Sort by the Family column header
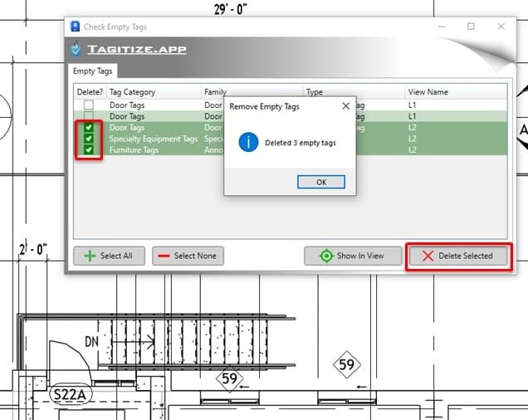The width and height of the screenshot is (528, 420). coord(252,92)
